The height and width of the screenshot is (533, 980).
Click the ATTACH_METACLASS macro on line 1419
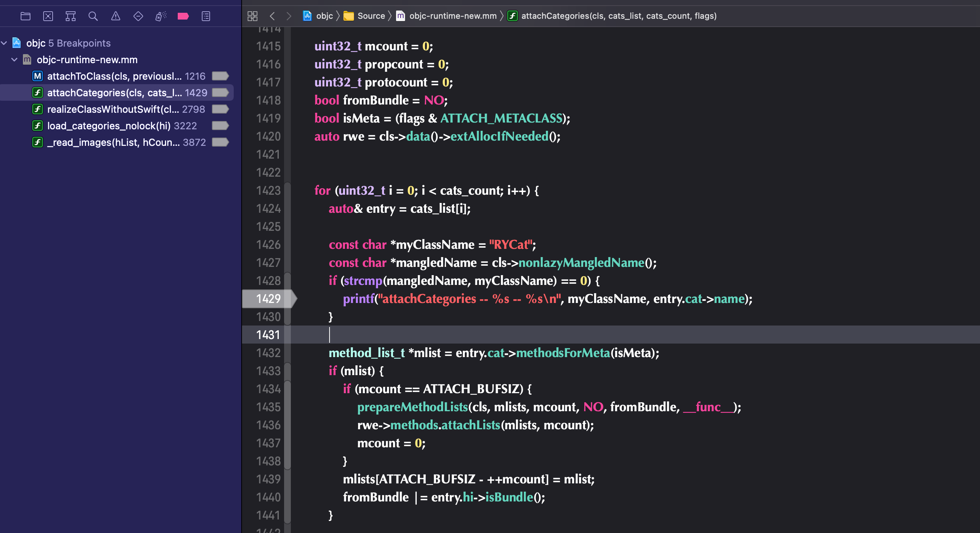(501, 118)
